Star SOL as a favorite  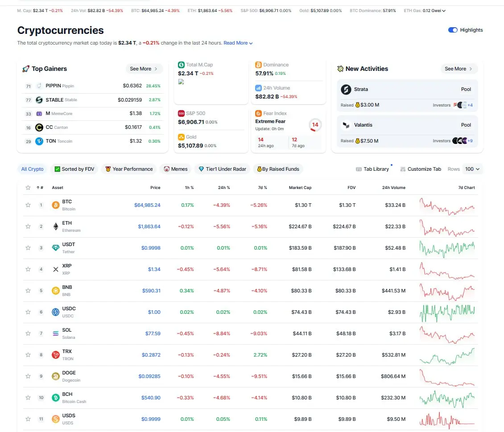point(28,333)
